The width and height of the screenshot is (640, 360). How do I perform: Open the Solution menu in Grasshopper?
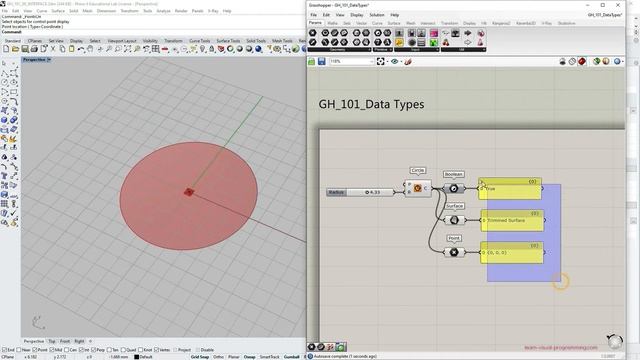pyautogui.click(x=377, y=15)
